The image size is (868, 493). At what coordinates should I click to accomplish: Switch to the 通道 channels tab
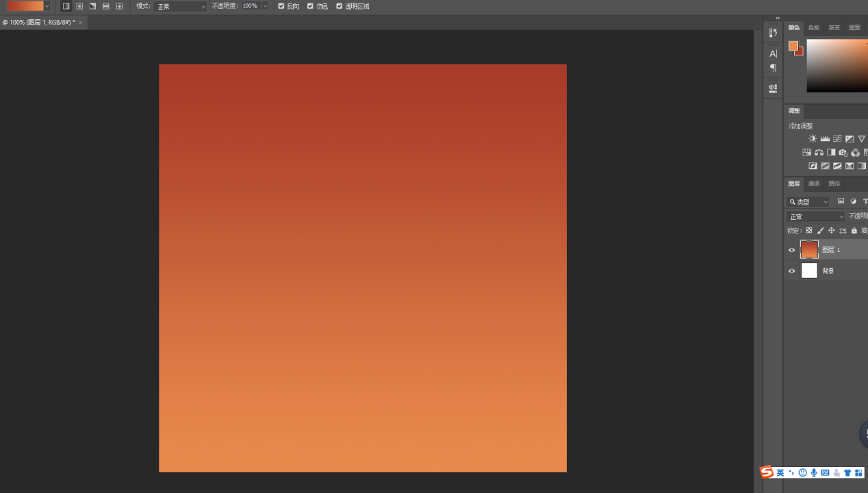point(814,184)
